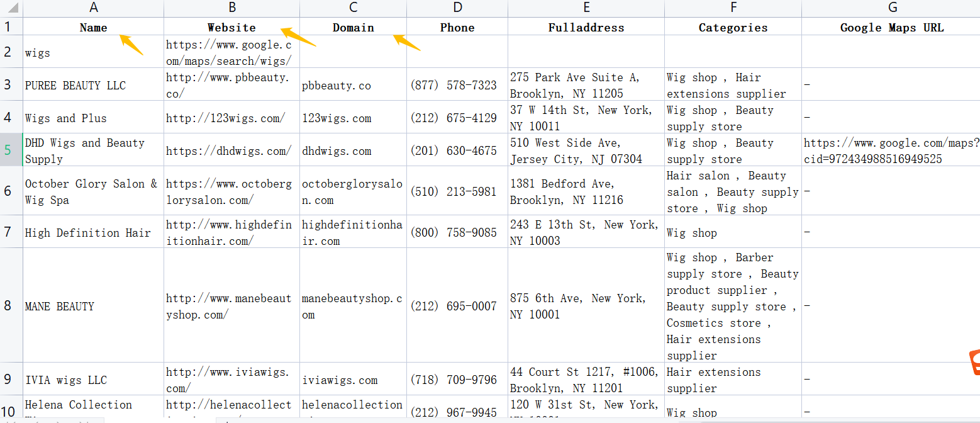Image resolution: width=980 pixels, height=423 pixels.
Task: Select the http://123wigs.com/ cell
Action: [x=232, y=117]
